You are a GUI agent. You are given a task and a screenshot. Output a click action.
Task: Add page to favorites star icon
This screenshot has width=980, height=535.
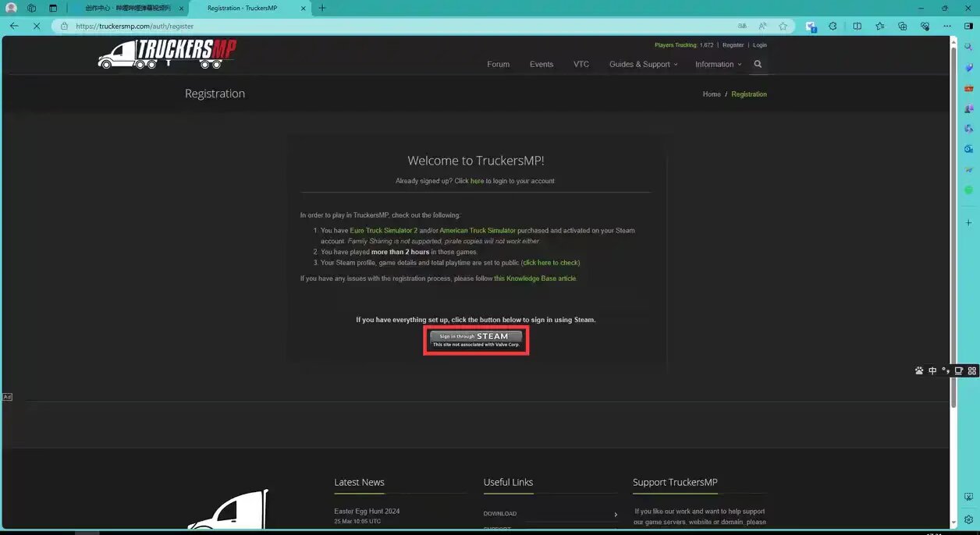tap(783, 26)
